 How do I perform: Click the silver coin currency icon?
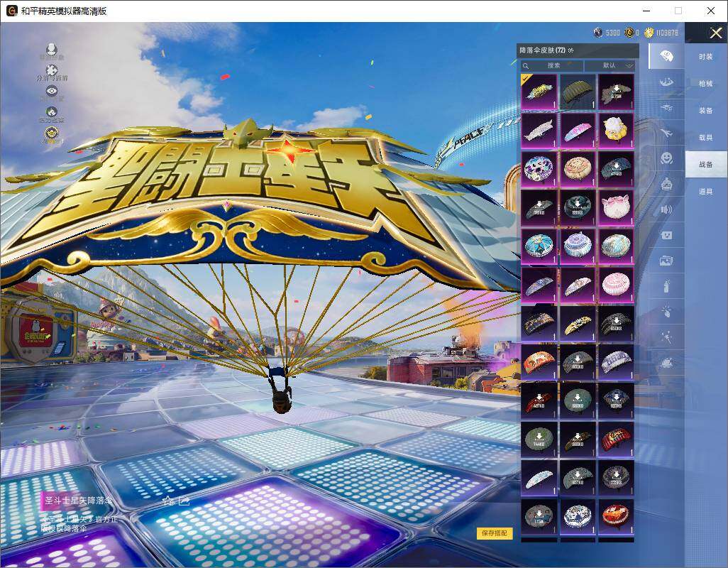598,33
